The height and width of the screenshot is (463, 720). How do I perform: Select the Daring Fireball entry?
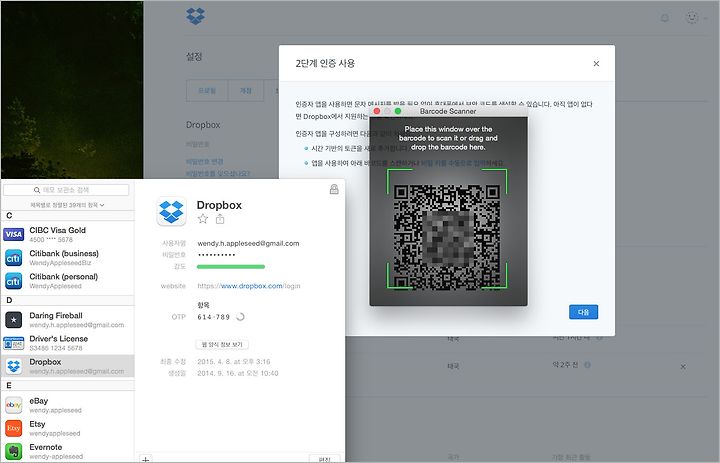tap(68, 320)
